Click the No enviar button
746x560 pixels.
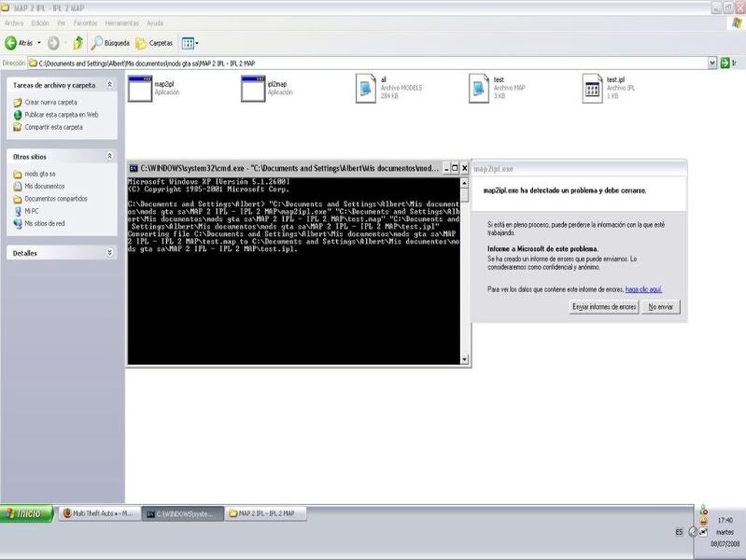pos(663,307)
